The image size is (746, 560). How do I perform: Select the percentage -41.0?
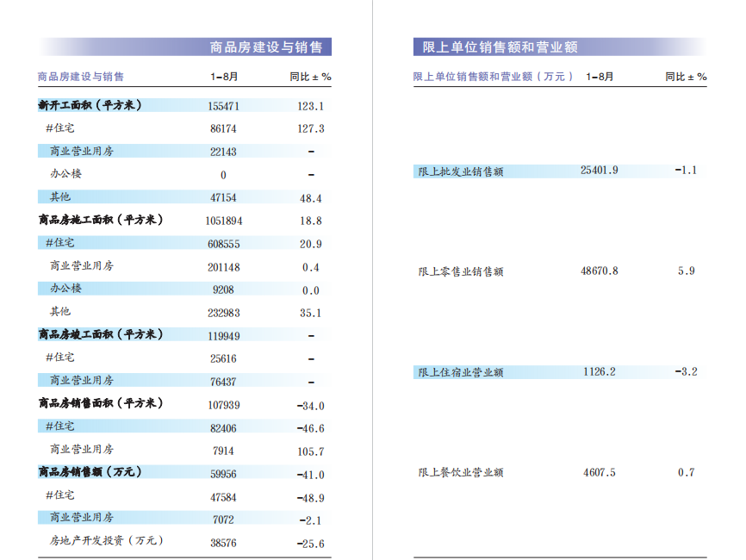pyautogui.click(x=311, y=475)
